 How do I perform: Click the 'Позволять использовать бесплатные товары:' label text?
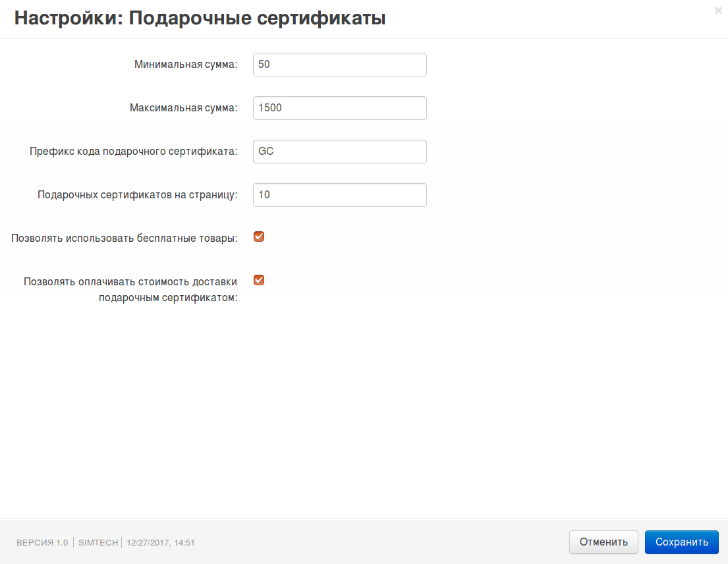124,239
